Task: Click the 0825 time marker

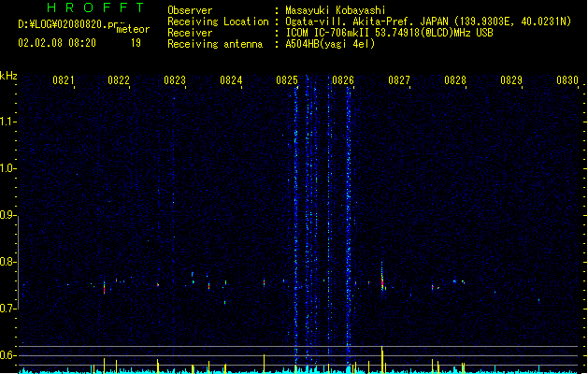Action: pyautogui.click(x=287, y=80)
